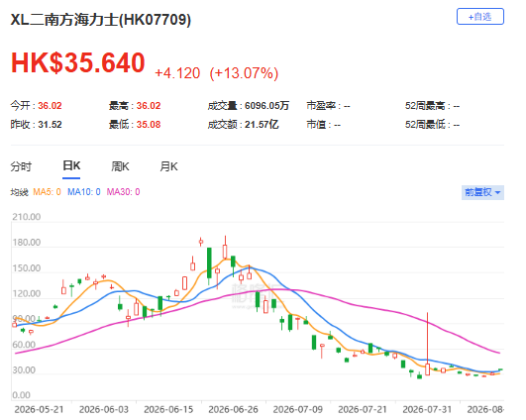Click the 180.00 y-axis label
This screenshot has width=526, height=420.
click(27, 243)
